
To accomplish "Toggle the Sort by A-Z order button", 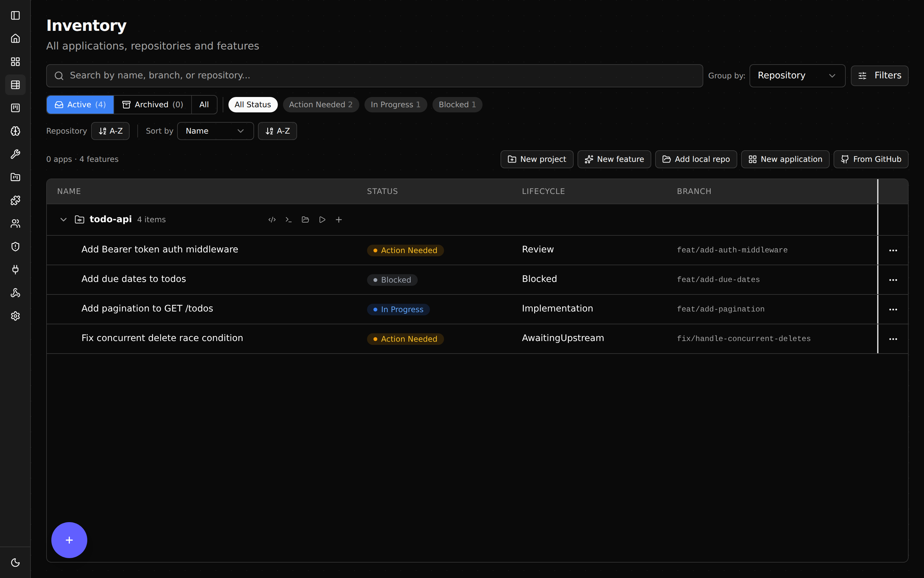I will click(277, 131).
